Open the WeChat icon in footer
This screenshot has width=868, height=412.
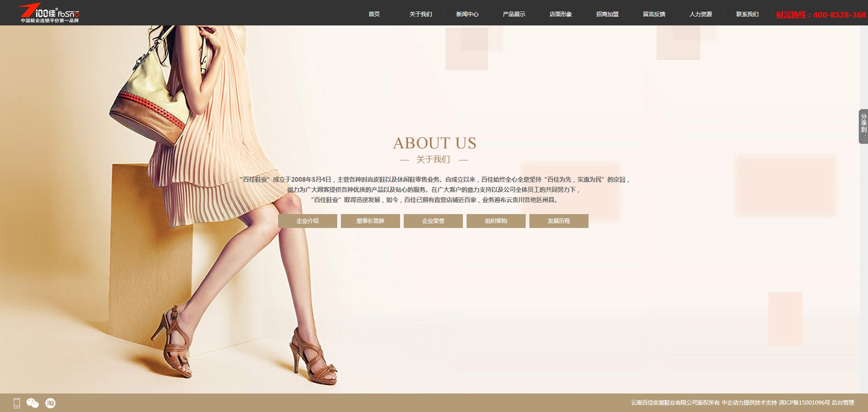pyautogui.click(x=32, y=403)
